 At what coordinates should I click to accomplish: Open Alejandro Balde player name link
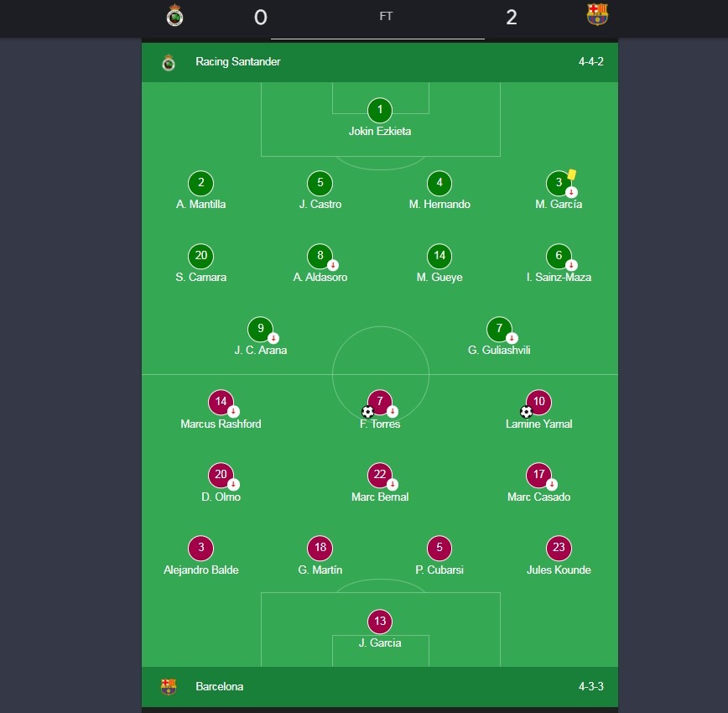point(201,570)
